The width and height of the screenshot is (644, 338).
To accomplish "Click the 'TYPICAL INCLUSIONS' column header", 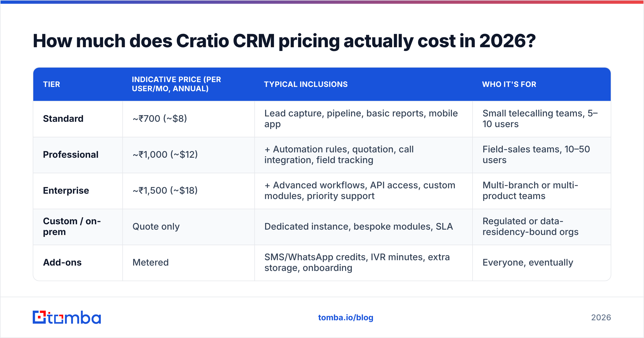I will 306,84.
